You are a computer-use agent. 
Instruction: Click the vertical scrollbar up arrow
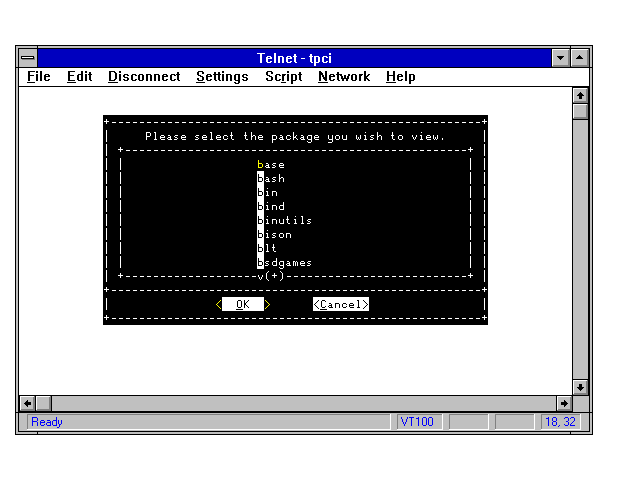click(580, 95)
